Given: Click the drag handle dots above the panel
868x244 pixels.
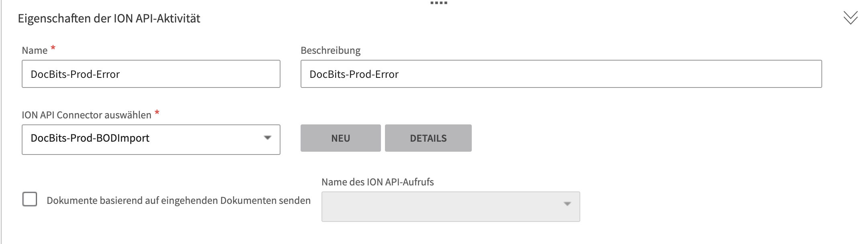Looking at the screenshot, I should (x=438, y=3).
